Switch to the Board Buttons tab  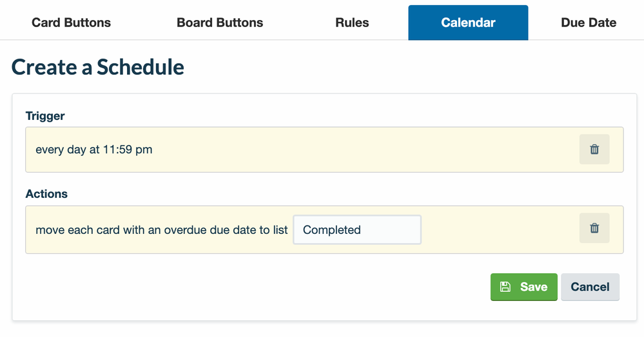[220, 23]
